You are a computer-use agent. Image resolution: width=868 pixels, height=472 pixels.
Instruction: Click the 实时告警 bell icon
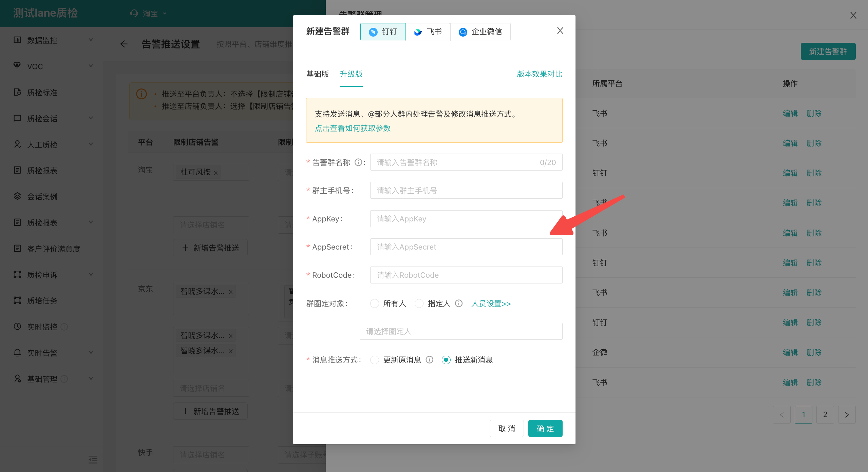[x=17, y=353]
